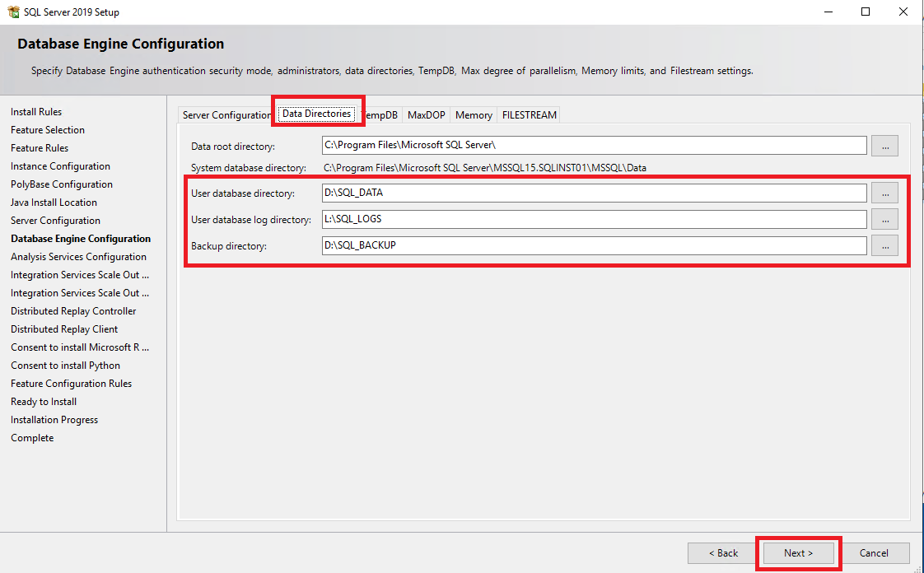Go back to the previous step
924x573 pixels.
pos(723,553)
